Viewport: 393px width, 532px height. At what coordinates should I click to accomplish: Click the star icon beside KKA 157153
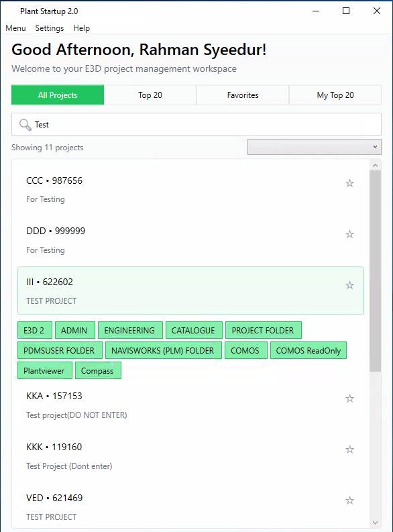click(x=349, y=398)
